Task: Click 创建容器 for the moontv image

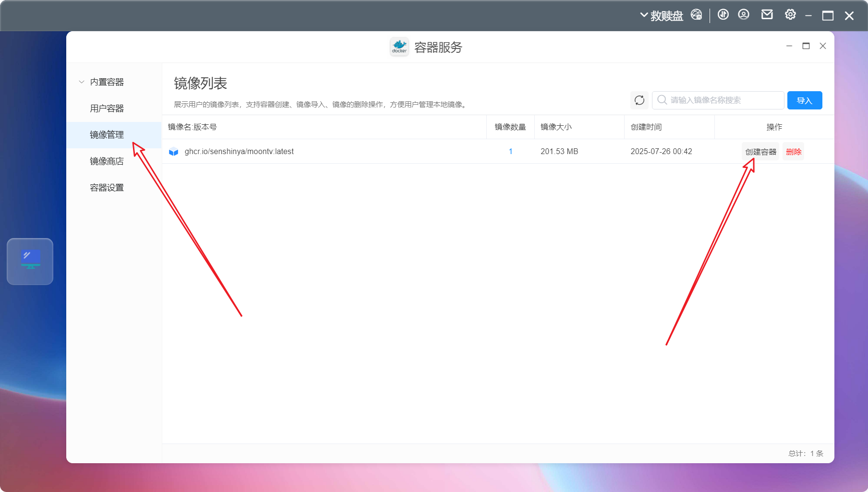Action: (760, 152)
